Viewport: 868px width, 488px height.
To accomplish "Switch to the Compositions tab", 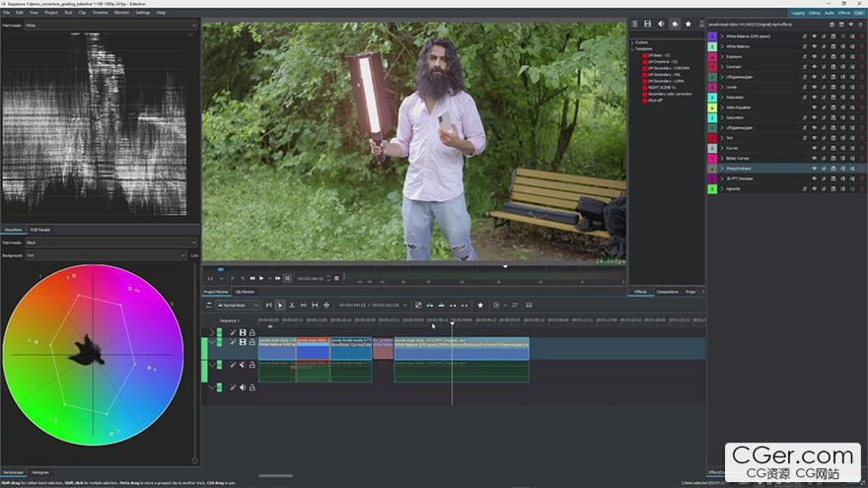I will pos(667,292).
